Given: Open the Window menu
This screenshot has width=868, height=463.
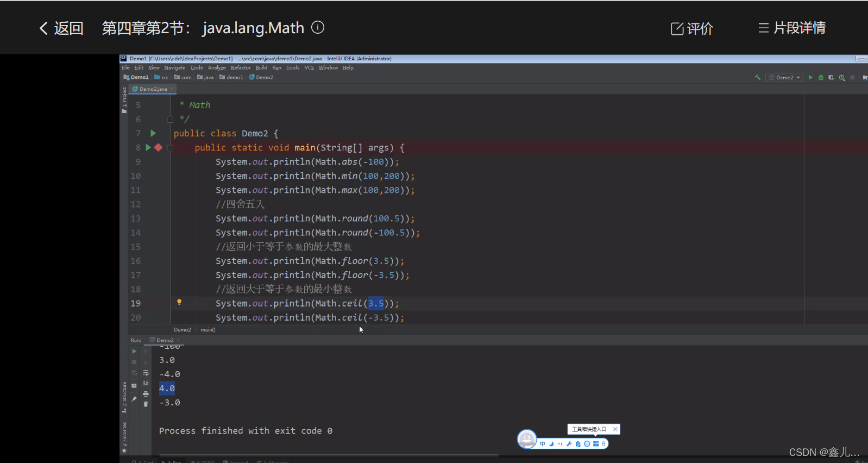Looking at the screenshot, I should 328,68.
